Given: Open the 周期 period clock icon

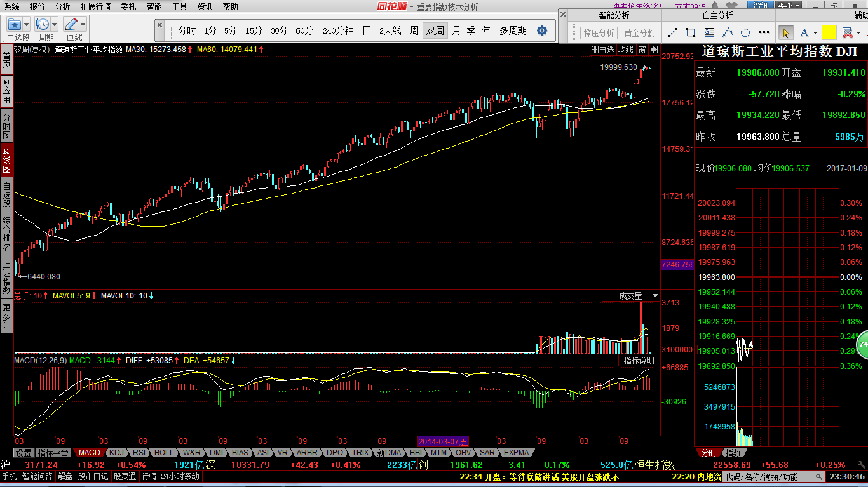Looking at the screenshot, I should pyautogui.click(x=43, y=24).
